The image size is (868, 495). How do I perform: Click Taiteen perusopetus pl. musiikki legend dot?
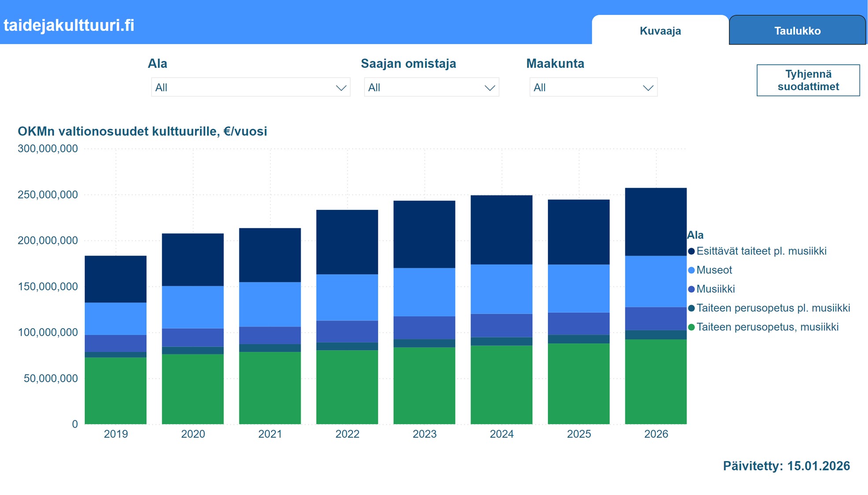(691, 308)
